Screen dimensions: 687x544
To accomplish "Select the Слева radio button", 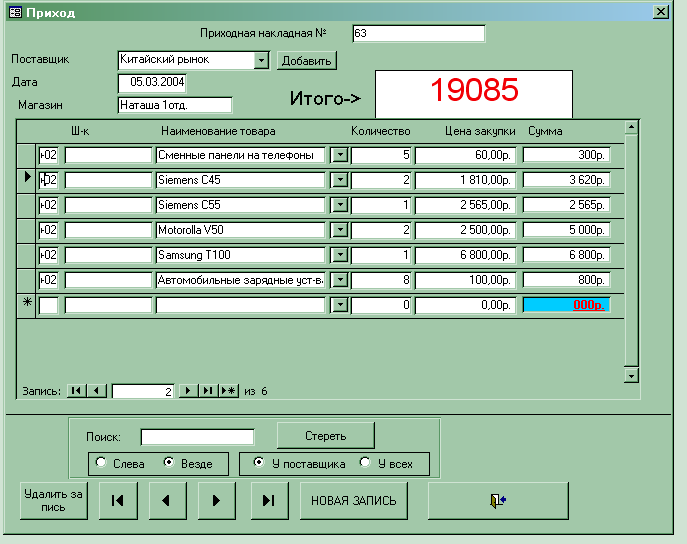I will pos(101,463).
